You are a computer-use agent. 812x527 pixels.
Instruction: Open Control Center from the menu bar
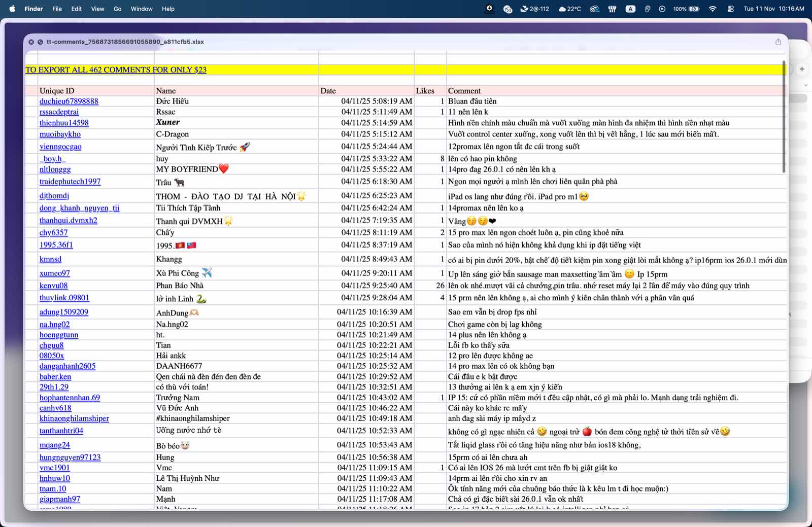[x=730, y=9]
